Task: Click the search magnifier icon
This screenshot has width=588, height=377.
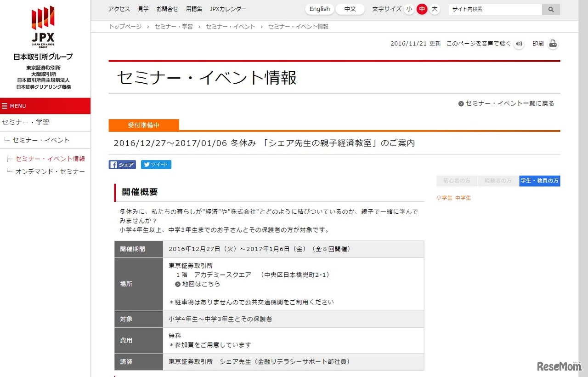Action: [551, 9]
